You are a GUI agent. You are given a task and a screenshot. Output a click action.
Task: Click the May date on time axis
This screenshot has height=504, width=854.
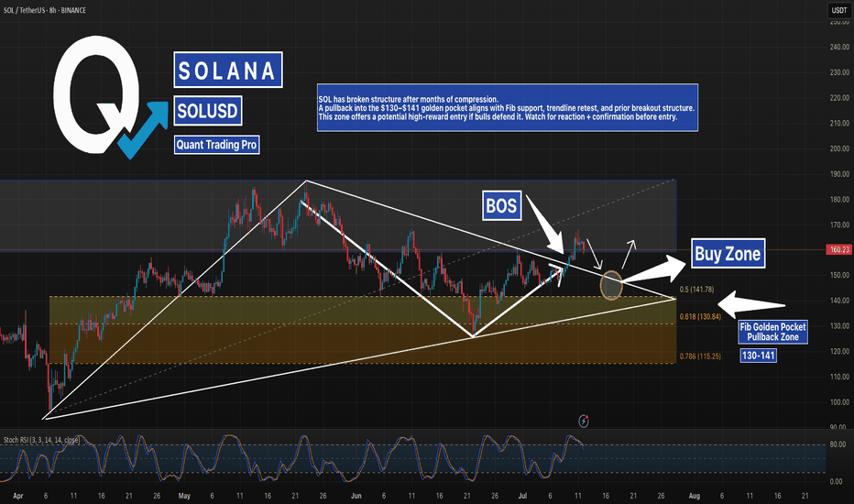tap(184, 496)
